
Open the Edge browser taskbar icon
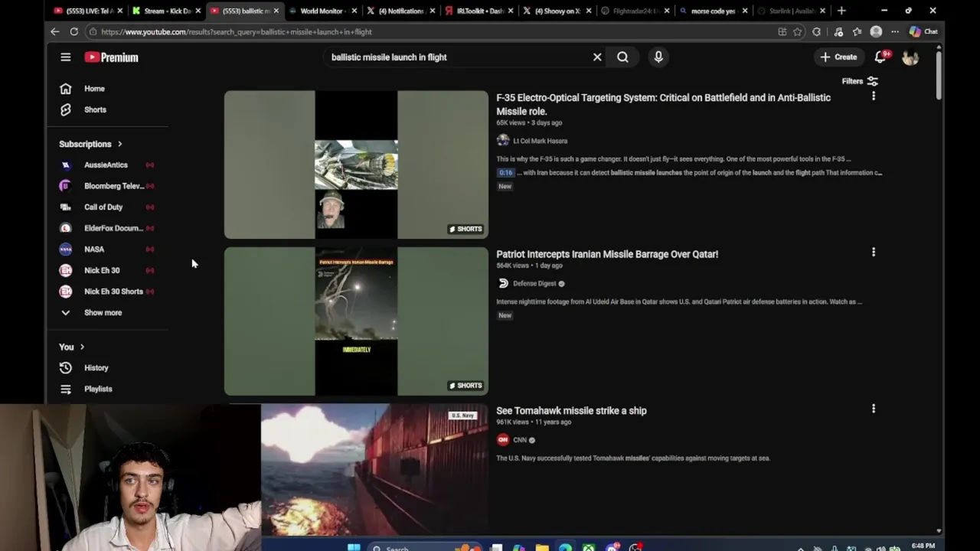click(x=565, y=548)
